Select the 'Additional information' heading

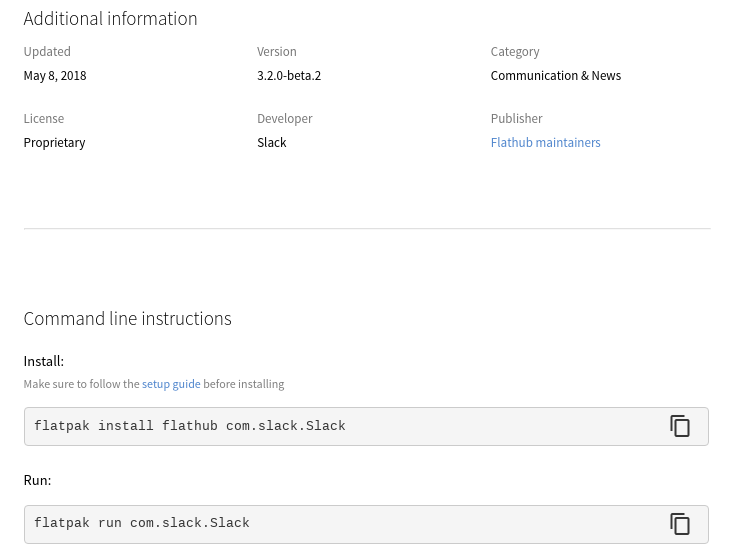(x=110, y=19)
